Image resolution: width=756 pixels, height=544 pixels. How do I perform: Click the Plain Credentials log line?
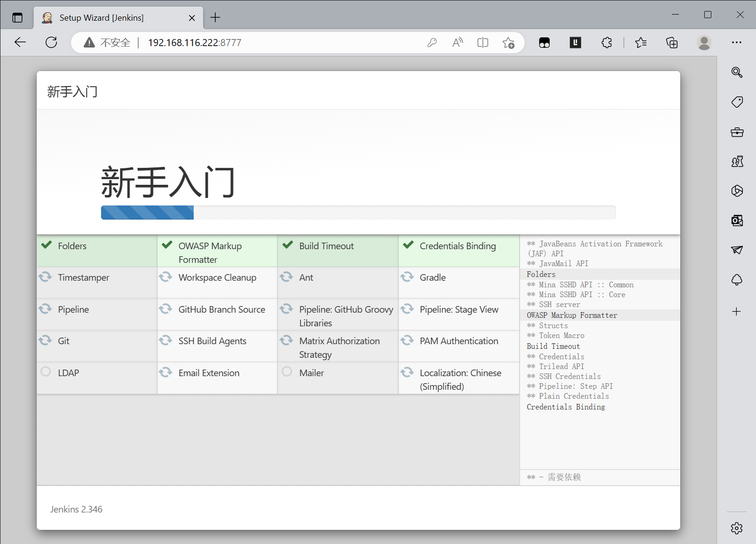[x=568, y=396]
